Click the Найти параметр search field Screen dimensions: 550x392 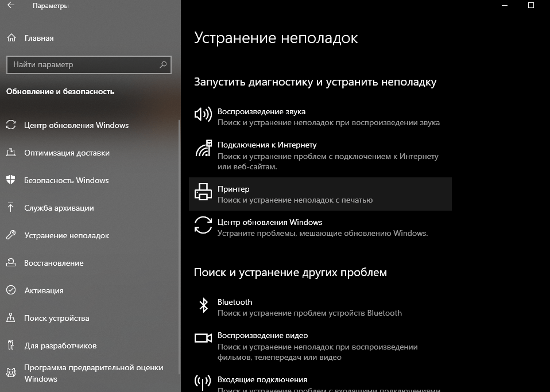[83, 65]
